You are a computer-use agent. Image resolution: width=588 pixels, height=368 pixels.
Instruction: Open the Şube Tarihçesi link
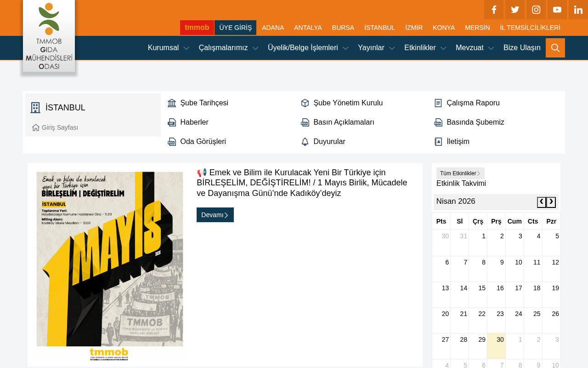pos(204,103)
